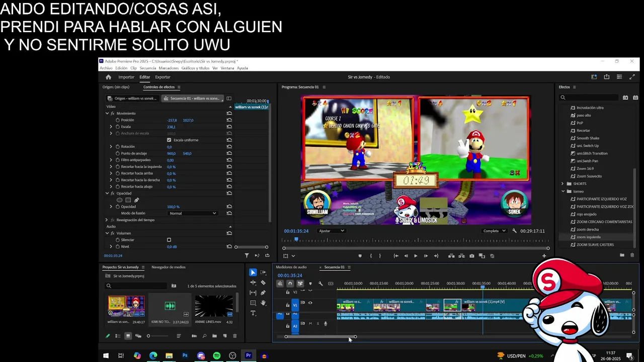Enable voice-over record on A2
This screenshot has height=362, width=644.
point(325,323)
